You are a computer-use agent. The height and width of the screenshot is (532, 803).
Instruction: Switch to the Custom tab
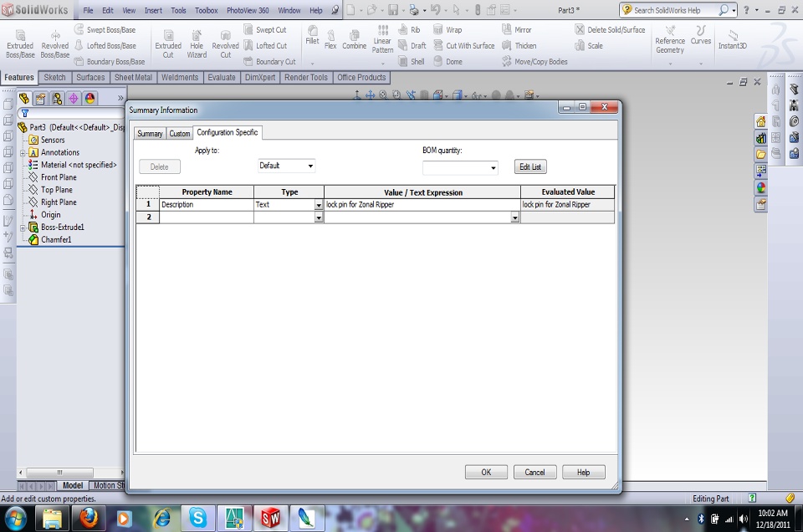coord(180,133)
